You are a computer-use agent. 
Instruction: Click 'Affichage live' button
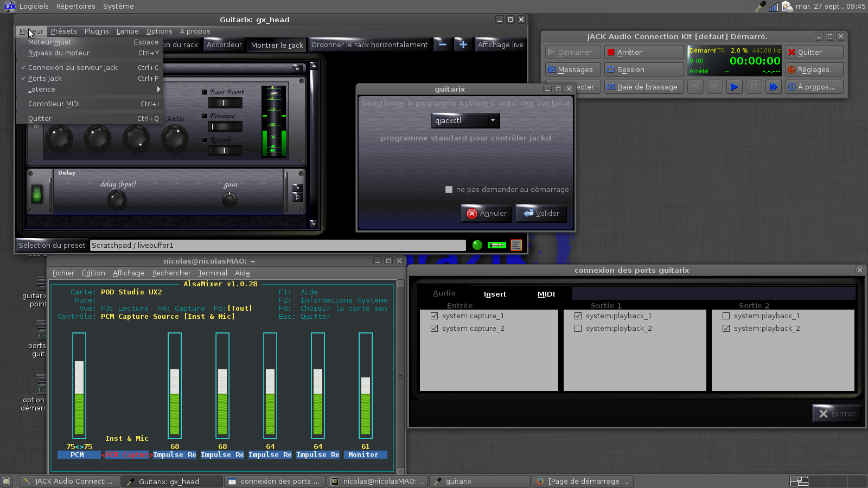(x=500, y=44)
